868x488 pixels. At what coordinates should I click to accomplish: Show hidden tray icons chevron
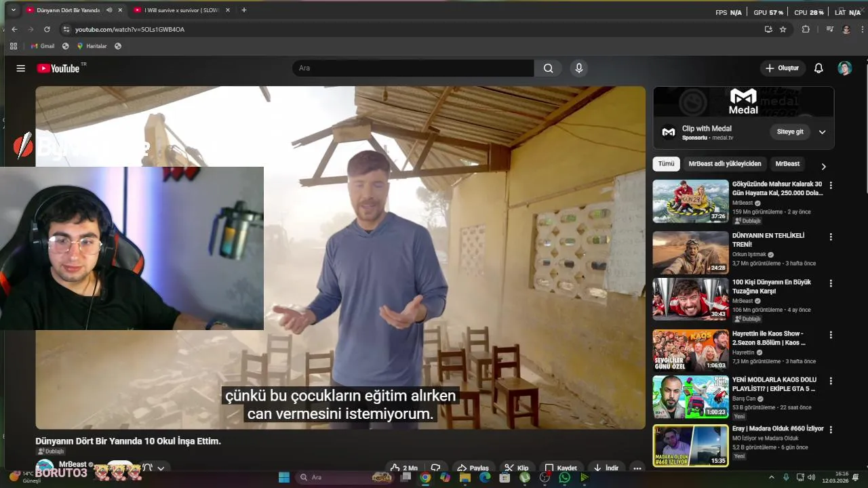point(771,477)
